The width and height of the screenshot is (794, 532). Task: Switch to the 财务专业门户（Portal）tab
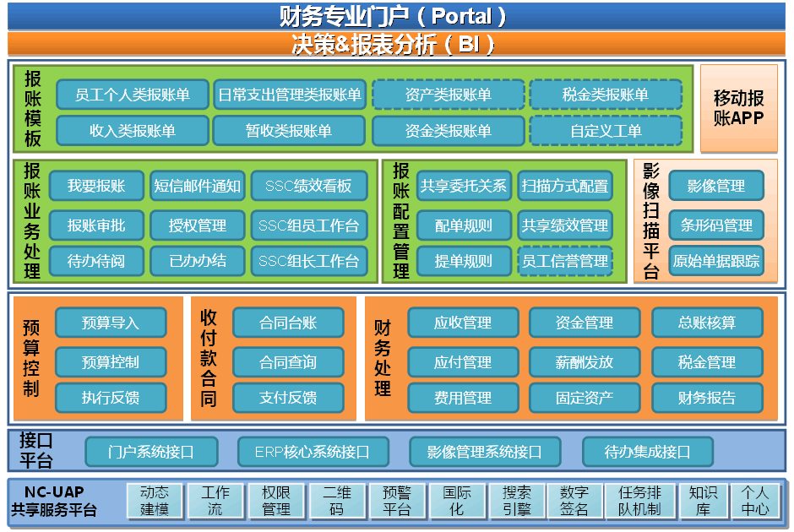pos(397,15)
